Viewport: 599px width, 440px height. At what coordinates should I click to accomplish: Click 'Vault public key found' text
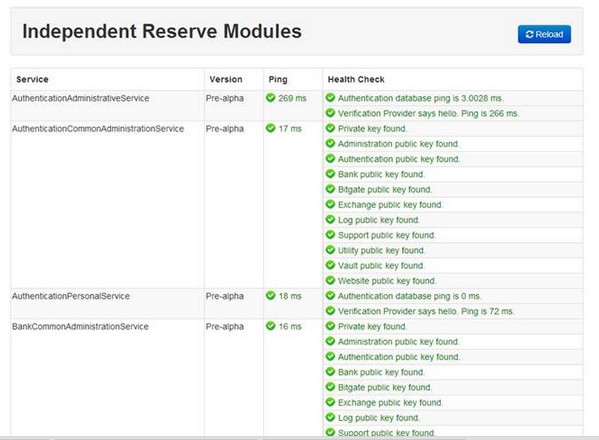381,266
